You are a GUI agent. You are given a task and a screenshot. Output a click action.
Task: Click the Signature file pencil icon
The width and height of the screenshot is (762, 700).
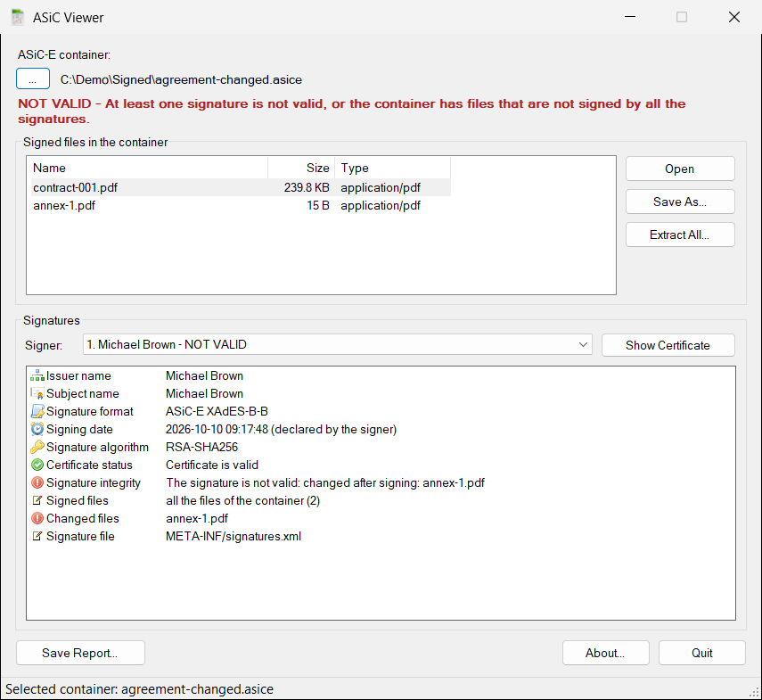[x=37, y=536]
